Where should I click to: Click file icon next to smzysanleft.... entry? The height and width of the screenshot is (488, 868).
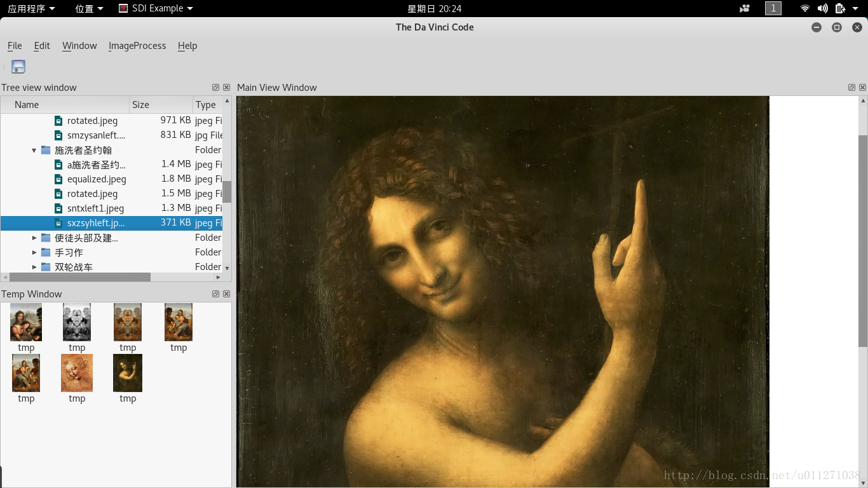(58, 135)
